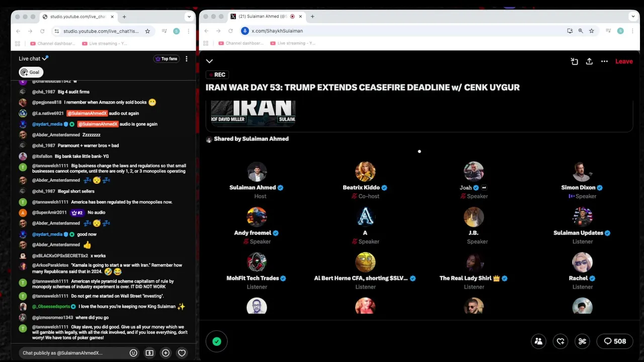Viewport: 644px width, 362px height.
Task: Click the plus circle icon in chat input bar
Action: pyautogui.click(x=166, y=353)
